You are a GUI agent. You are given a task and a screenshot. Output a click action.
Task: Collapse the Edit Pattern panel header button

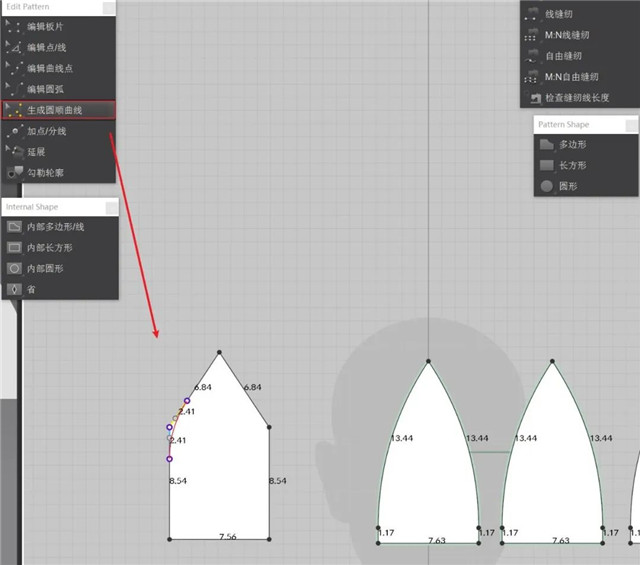(x=108, y=7)
